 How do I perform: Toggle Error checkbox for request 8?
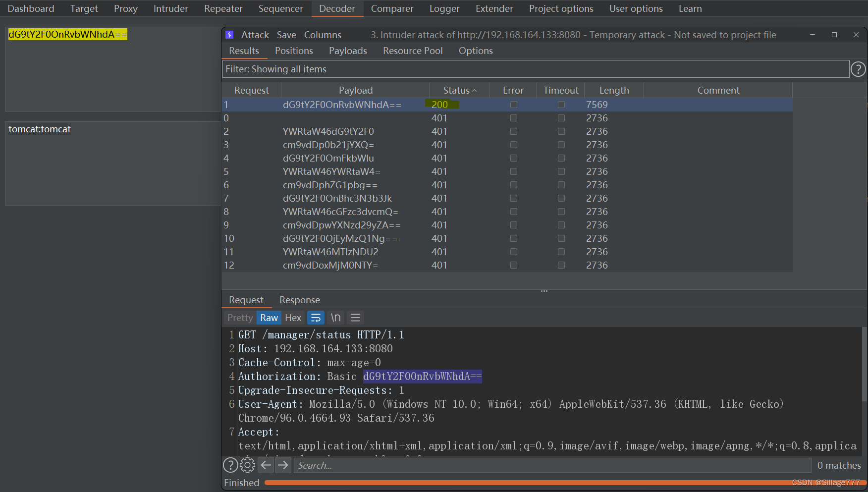click(514, 212)
